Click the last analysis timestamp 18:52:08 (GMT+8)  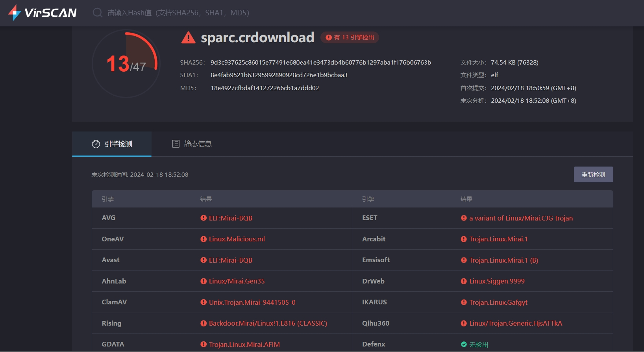coord(533,100)
